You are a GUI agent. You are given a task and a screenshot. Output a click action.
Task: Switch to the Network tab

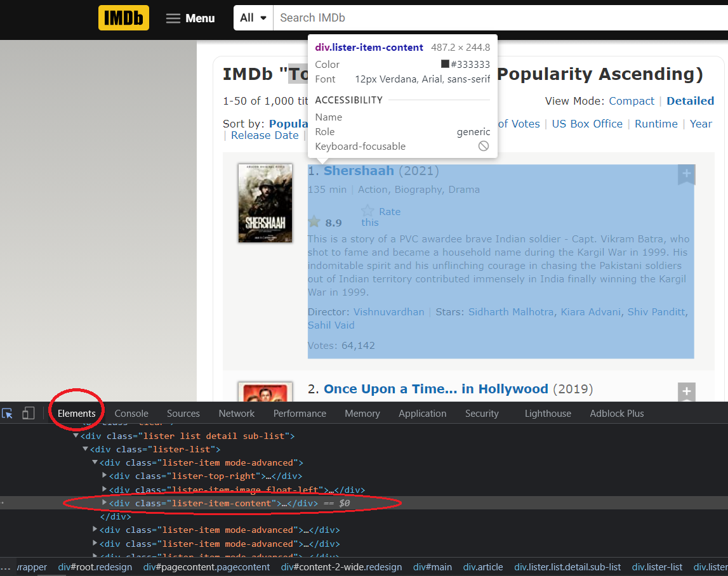coord(237,414)
